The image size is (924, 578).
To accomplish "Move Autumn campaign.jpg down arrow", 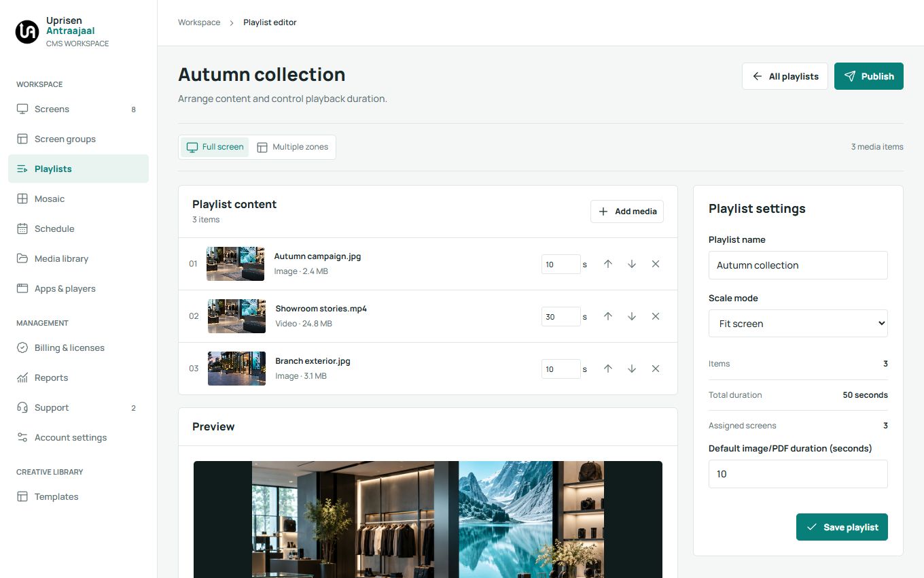I will pyautogui.click(x=632, y=264).
